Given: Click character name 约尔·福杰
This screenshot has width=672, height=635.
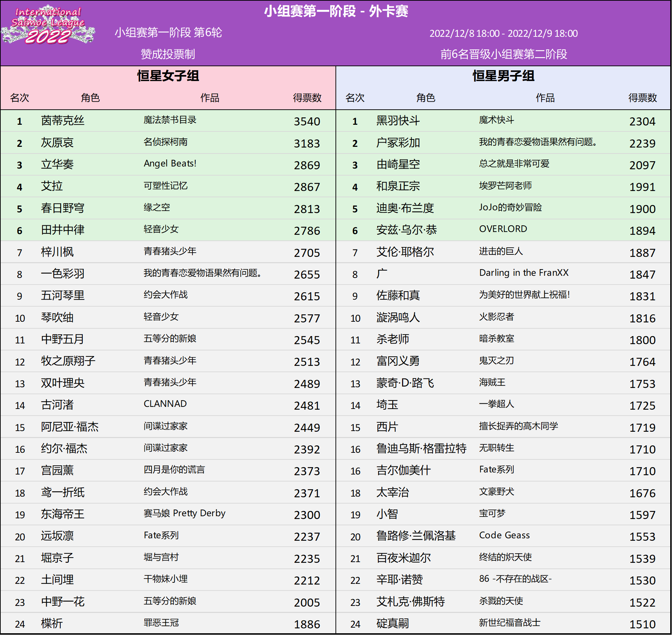Looking at the screenshot, I should 64,449.
